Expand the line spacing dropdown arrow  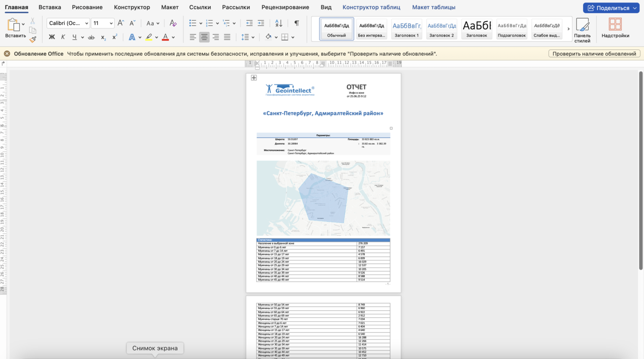click(253, 37)
